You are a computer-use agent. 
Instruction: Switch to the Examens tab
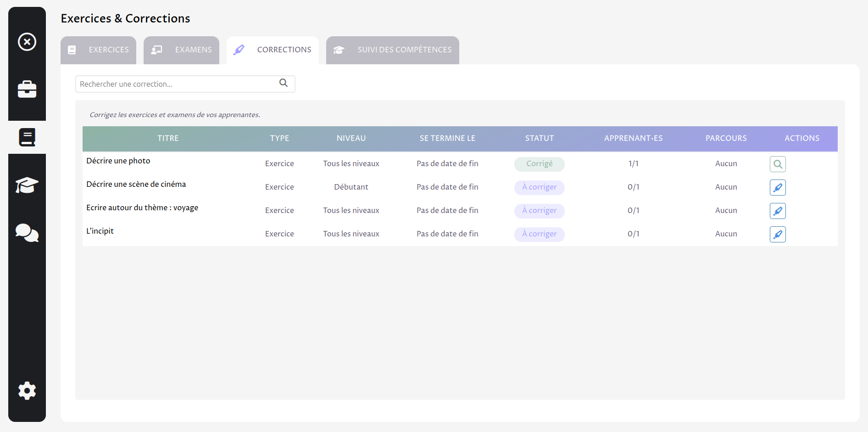tap(182, 50)
